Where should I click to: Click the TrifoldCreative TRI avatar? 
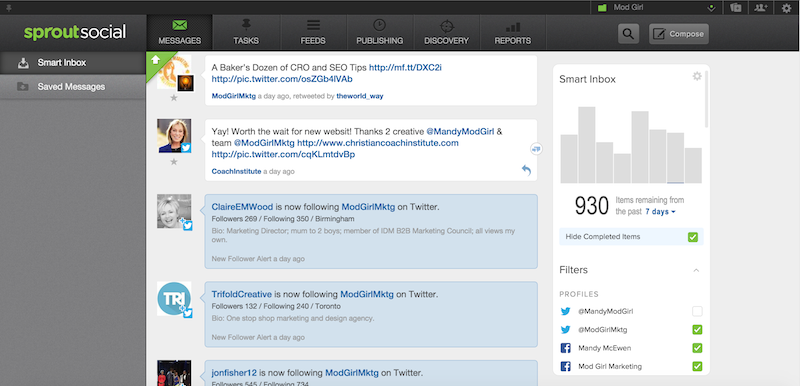pyautogui.click(x=174, y=298)
